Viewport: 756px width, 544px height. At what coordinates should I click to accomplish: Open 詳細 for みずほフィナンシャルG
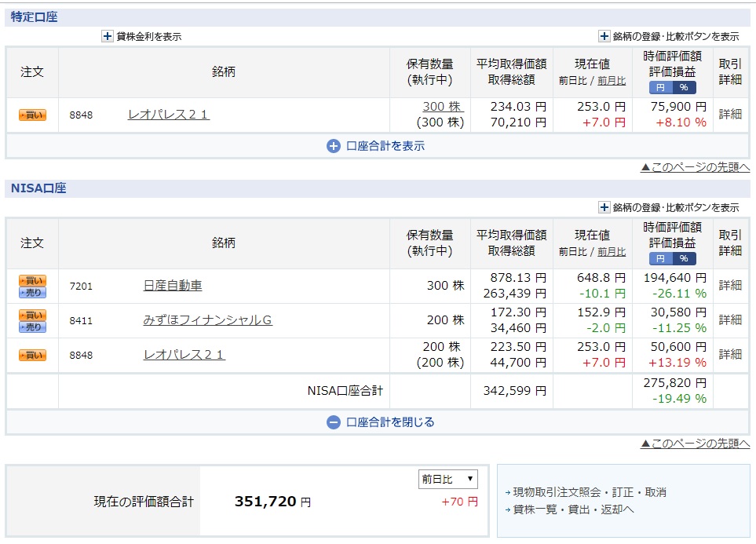point(730,319)
